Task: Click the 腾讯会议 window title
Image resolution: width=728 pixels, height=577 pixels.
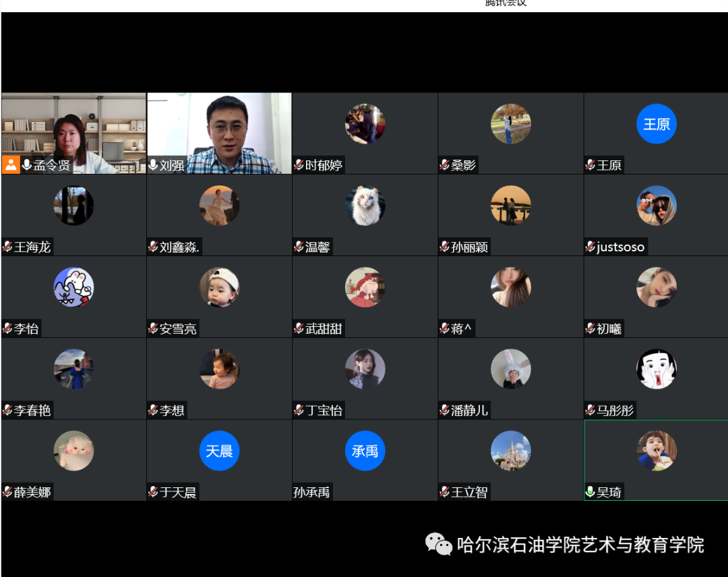Action: (506, 3)
